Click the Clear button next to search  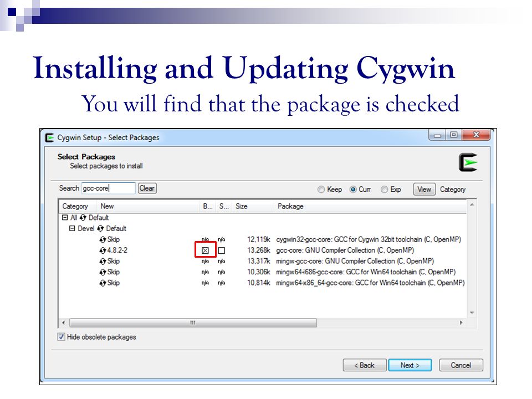[147, 188]
